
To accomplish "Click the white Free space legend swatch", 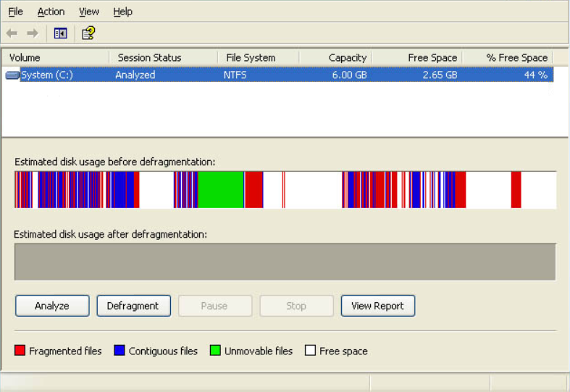I will coord(310,351).
